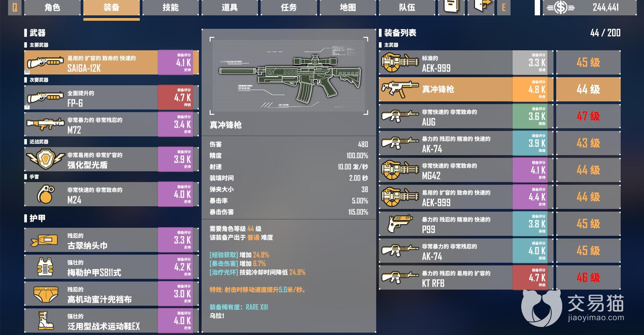Select the 真冲锋枪 highlighted list row

500,89
